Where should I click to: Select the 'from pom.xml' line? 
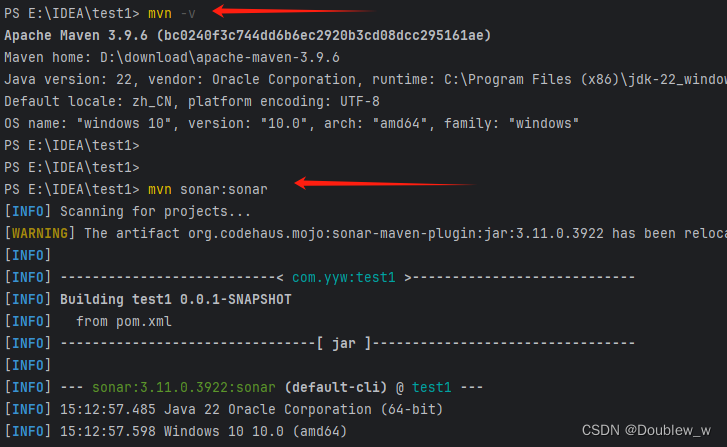click(x=124, y=321)
